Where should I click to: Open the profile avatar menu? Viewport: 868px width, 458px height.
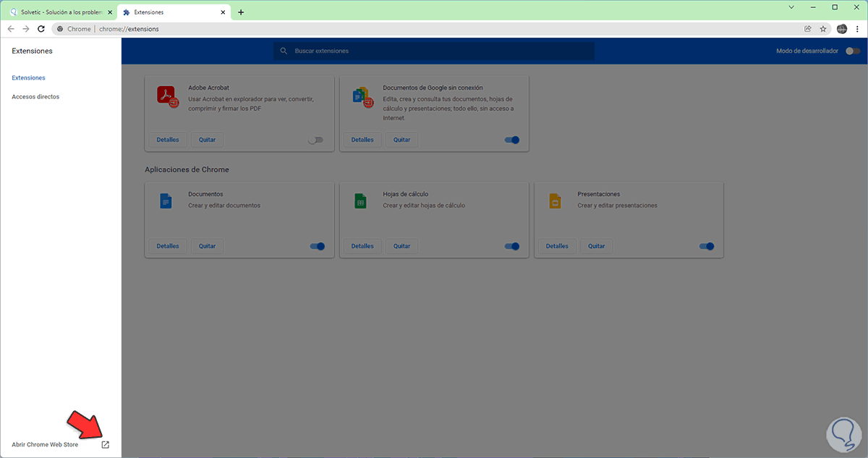tap(842, 29)
